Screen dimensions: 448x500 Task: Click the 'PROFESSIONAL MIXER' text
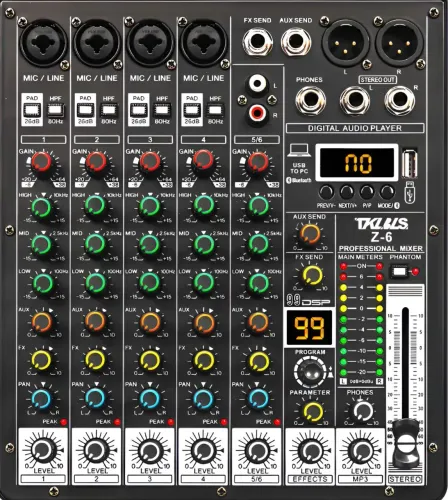(381, 249)
